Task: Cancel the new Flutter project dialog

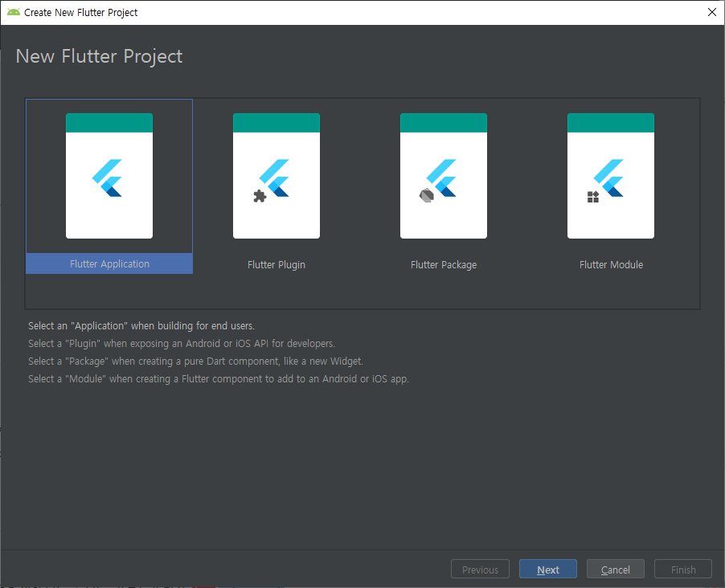Action: [616, 569]
